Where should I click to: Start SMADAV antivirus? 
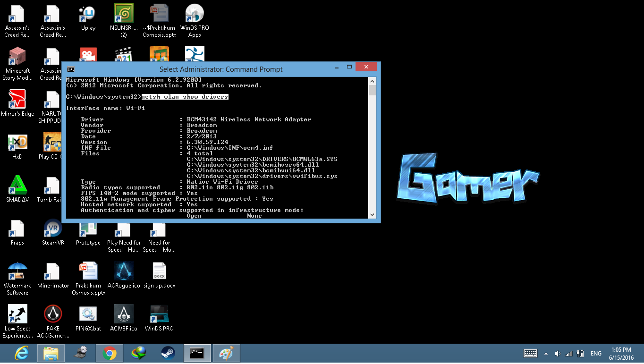[x=17, y=185]
